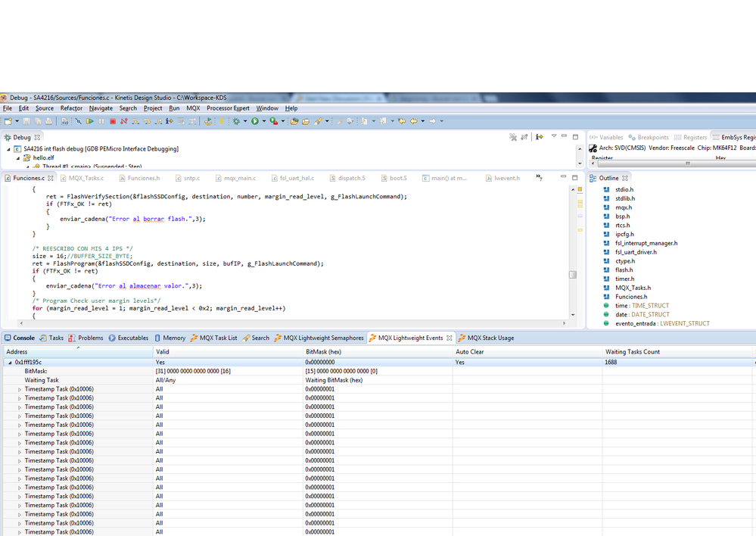Select fsl_uart_driver.h in the Outline

(636, 252)
